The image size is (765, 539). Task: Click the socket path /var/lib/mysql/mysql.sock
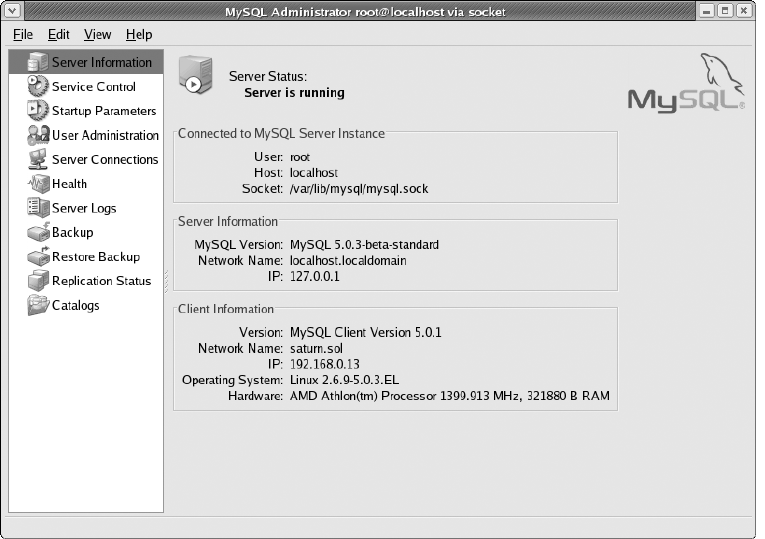[x=359, y=189]
